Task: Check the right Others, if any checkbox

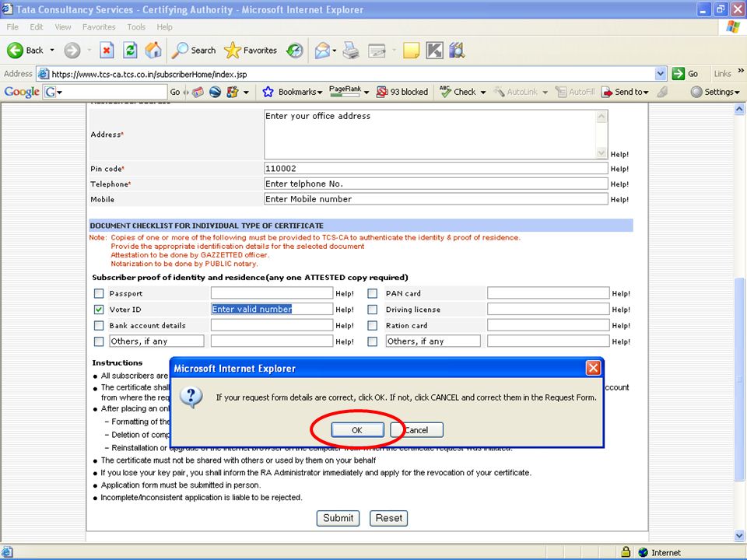Action: [x=373, y=341]
